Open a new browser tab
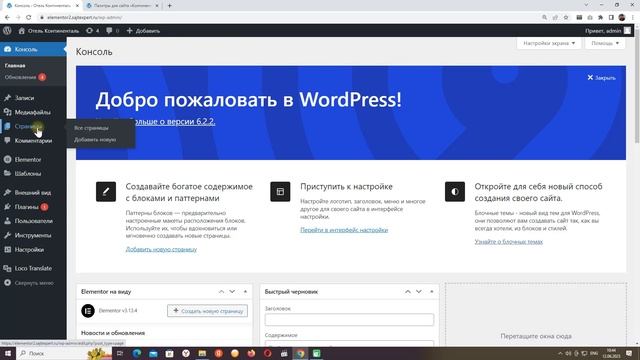Image resolution: width=640 pixels, height=360 pixels. pos(169,6)
